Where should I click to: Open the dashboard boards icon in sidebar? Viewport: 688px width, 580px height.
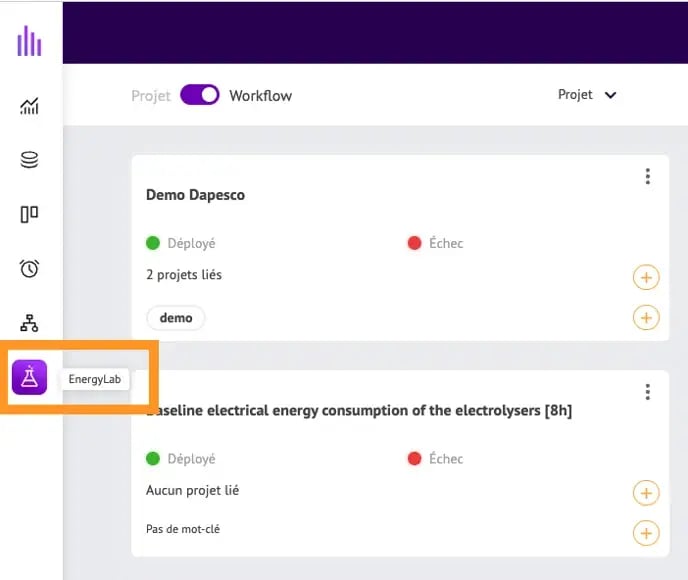click(29, 214)
